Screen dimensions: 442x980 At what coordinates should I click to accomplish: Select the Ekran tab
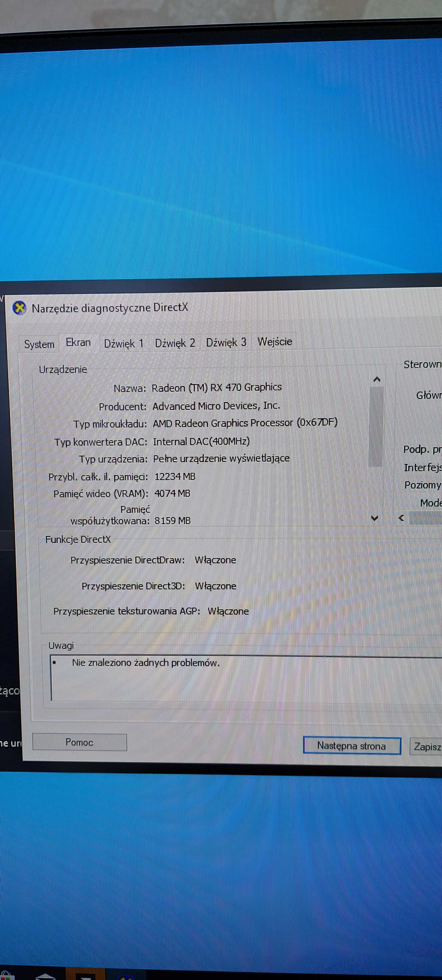tap(78, 342)
